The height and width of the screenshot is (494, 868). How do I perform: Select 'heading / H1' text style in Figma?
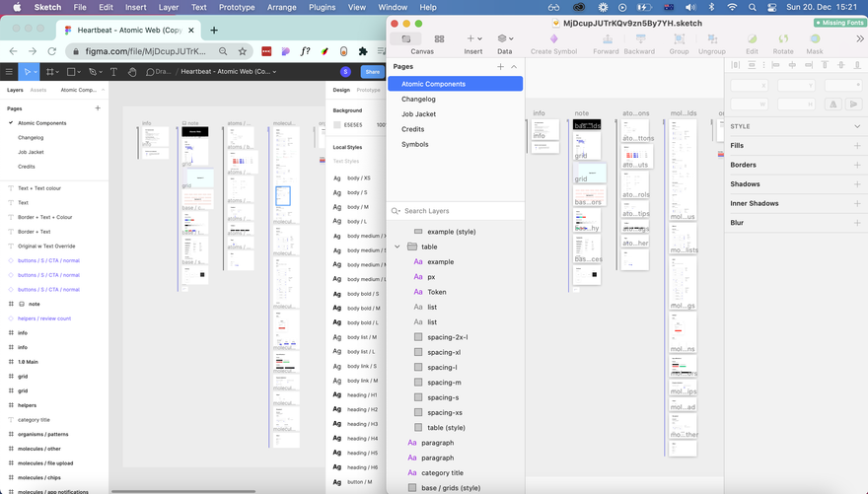362,395
